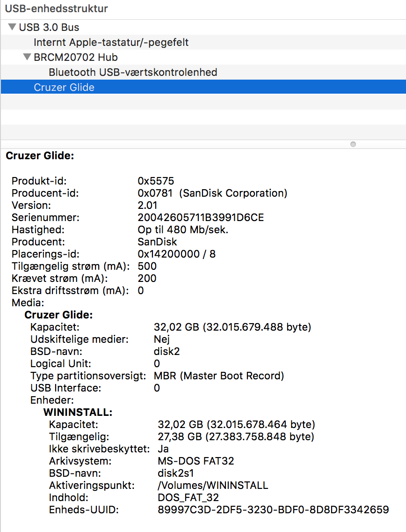Click BSD name value disk2s1
This screenshot has width=406, height=532.
click(175, 473)
